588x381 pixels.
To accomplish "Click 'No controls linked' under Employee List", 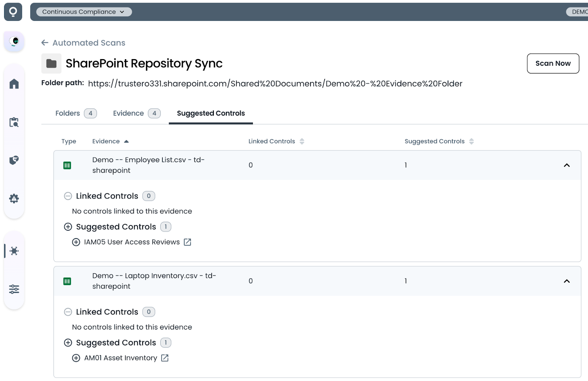I will point(132,211).
